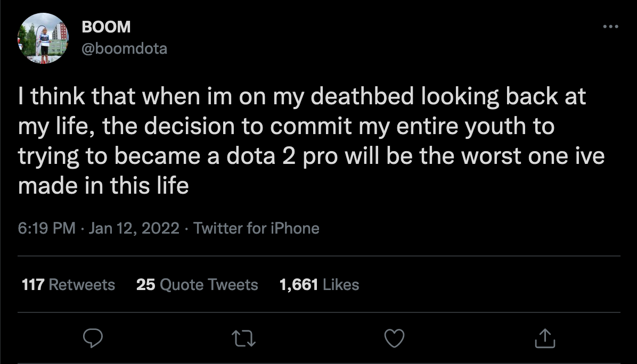
Task: Click the last line 'made in this life'
Action: [x=103, y=186]
